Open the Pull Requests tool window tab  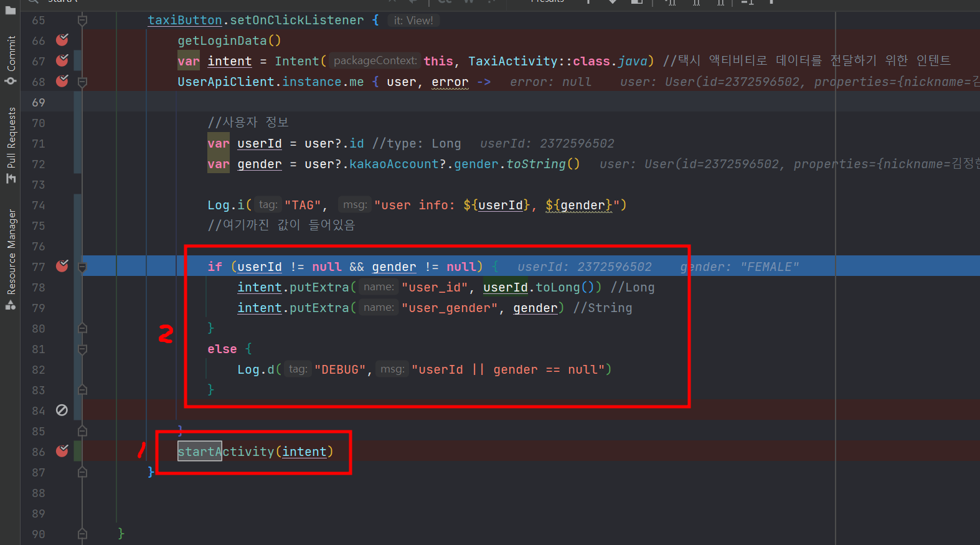11,145
